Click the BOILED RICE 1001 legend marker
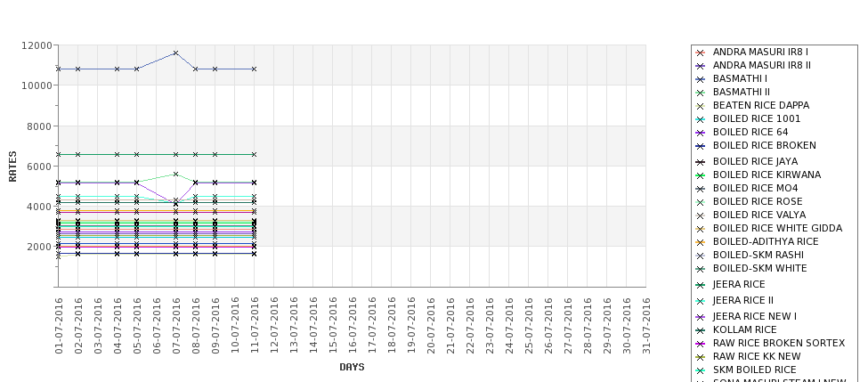 (701, 119)
